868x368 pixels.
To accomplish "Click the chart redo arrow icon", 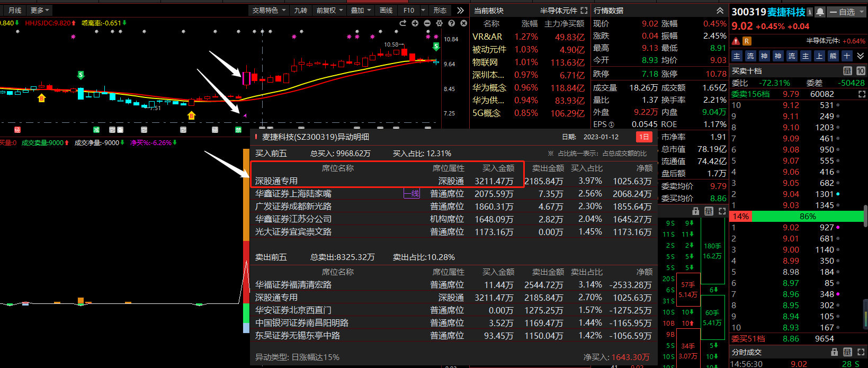I will tap(402, 23).
